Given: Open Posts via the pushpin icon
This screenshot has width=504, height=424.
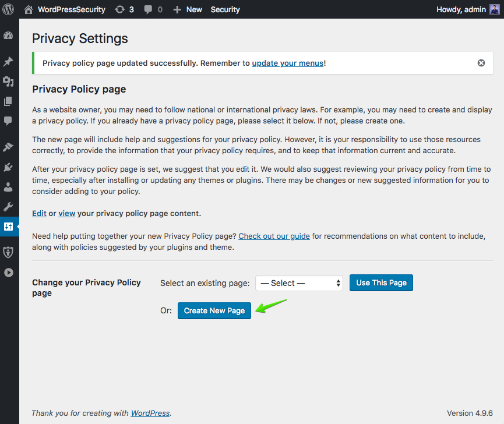Looking at the screenshot, I should [8, 61].
